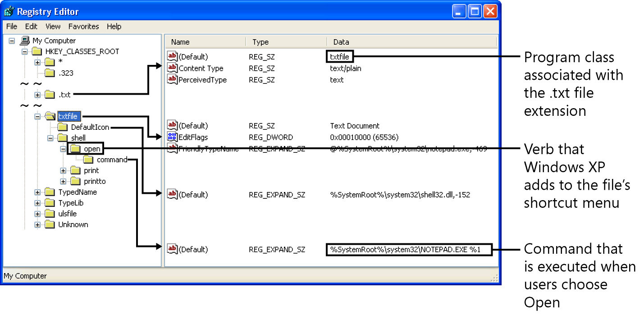Expand the TypeLib key
The image size is (644, 320).
coord(38,203)
